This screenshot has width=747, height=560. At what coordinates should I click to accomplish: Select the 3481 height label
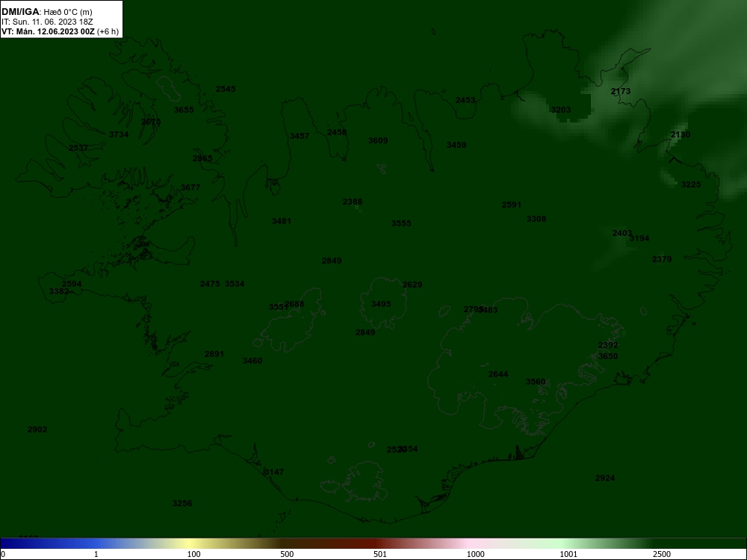click(282, 221)
